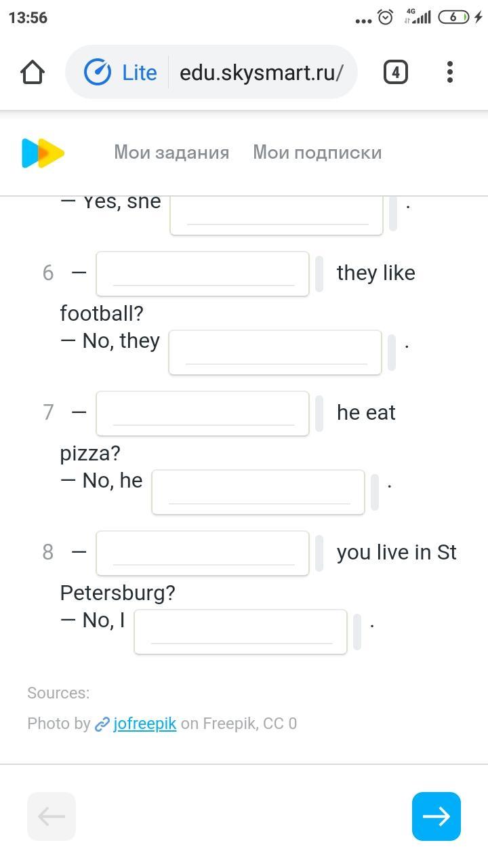Select the answer blank after "No, he"
This screenshot has height=868, width=488.
click(x=258, y=492)
